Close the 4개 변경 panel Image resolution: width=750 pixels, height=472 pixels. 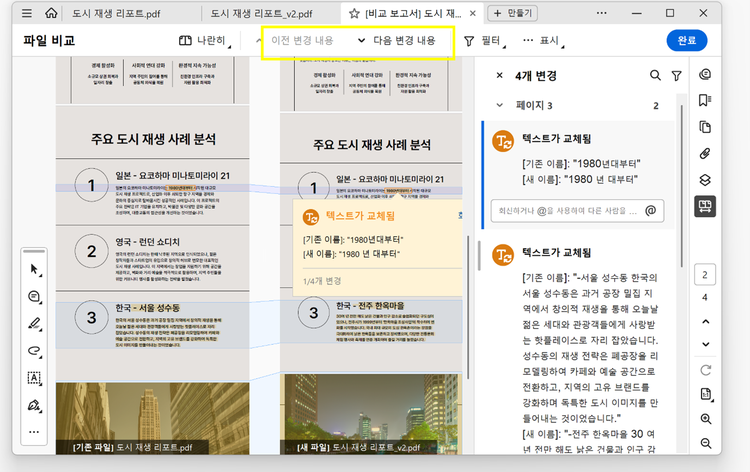tap(499, 75)
